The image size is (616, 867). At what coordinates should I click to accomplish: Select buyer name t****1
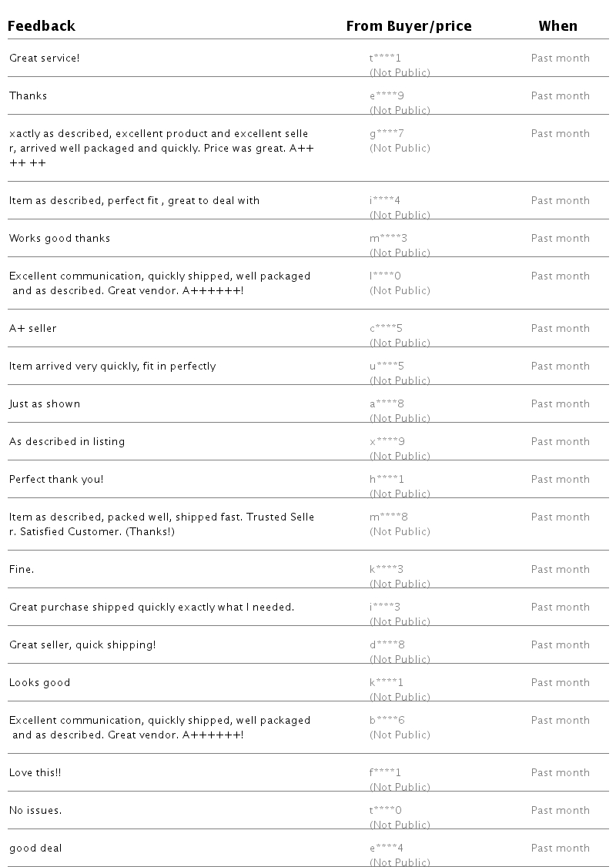[x=385, y=58]
